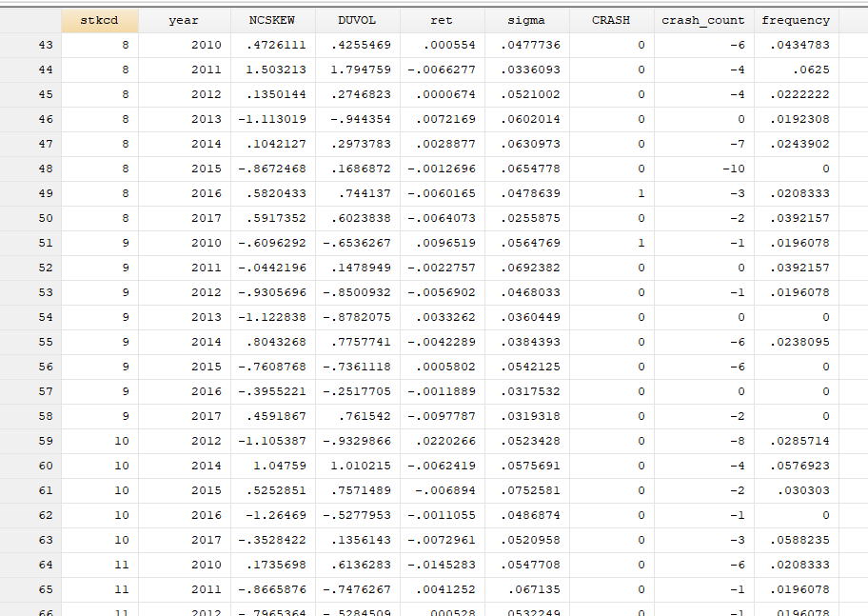Click NCSKEW cell 1.503213
868x616 pixels.
coord(272,70)
